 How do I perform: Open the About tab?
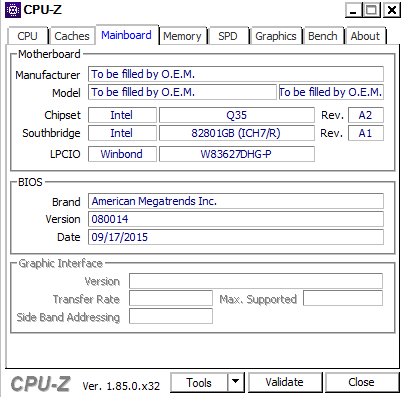pyautogui.click(x=365, y=36)
